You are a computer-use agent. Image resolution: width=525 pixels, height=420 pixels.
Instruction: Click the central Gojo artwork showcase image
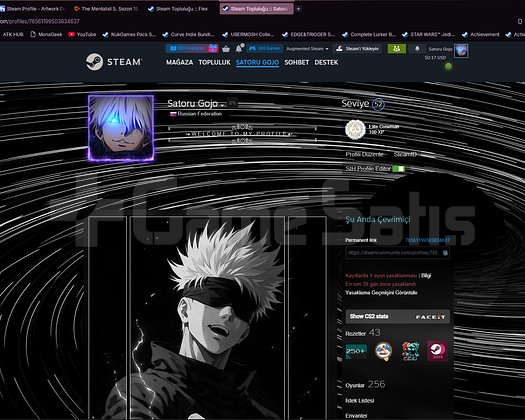pyautogui.click(x=207, y=318)
